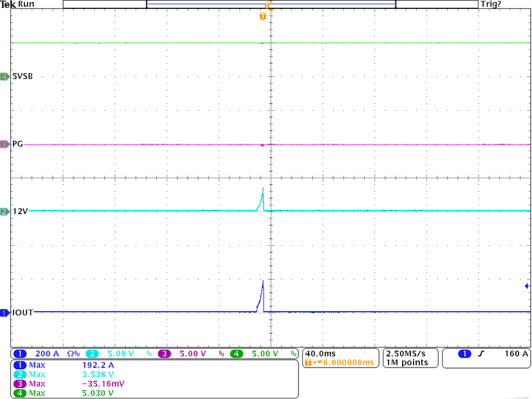The image size is (532, 399).
Task: Click the IOUT channel 1 ground marker
Action: [x=5, y=313]
